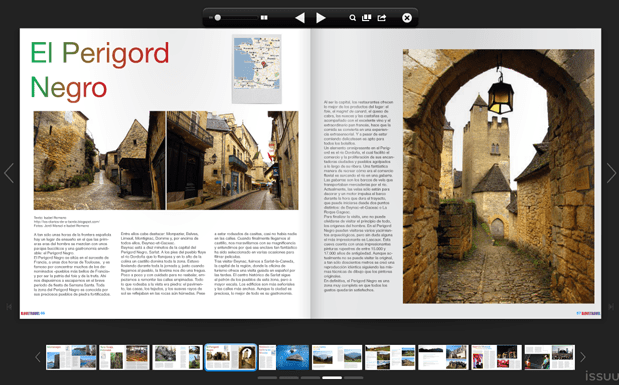Open the search magnifier in toolbar
Viewport: 619px width, 385px height.
pos(353,18)
